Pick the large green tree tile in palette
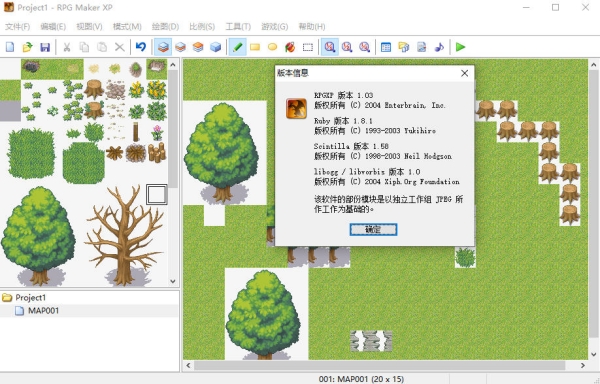This screenshot has width=600, height=384. (x=38, y=236)
